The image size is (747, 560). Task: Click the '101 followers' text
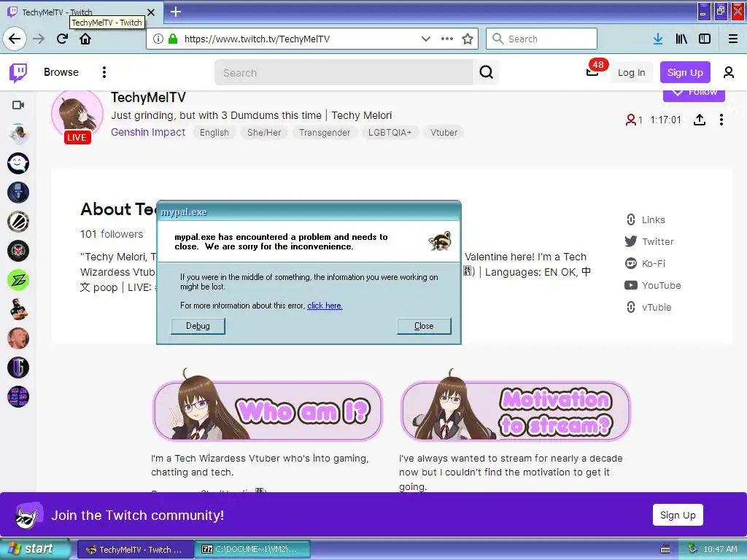112,234
